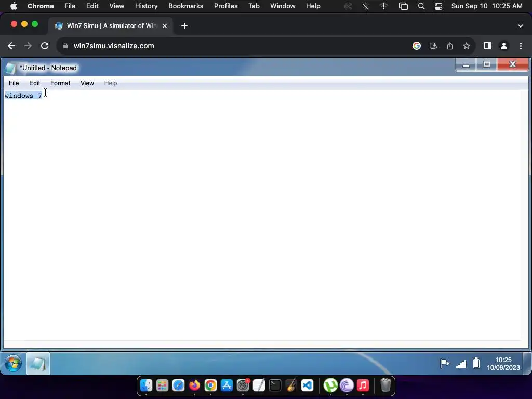
Task: Open App Store from the Dock
Action: (227, 385)
